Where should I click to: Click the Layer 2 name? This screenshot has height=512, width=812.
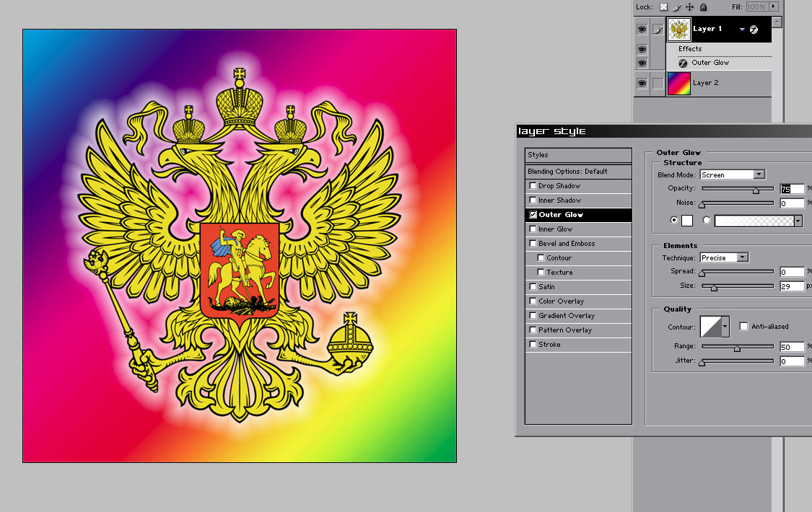pyautogui.click(x=705, y=83)
